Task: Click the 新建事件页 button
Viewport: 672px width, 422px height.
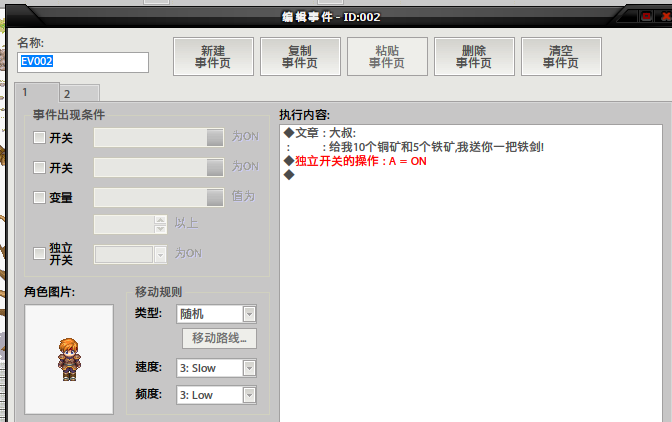Action: [213, 57]
